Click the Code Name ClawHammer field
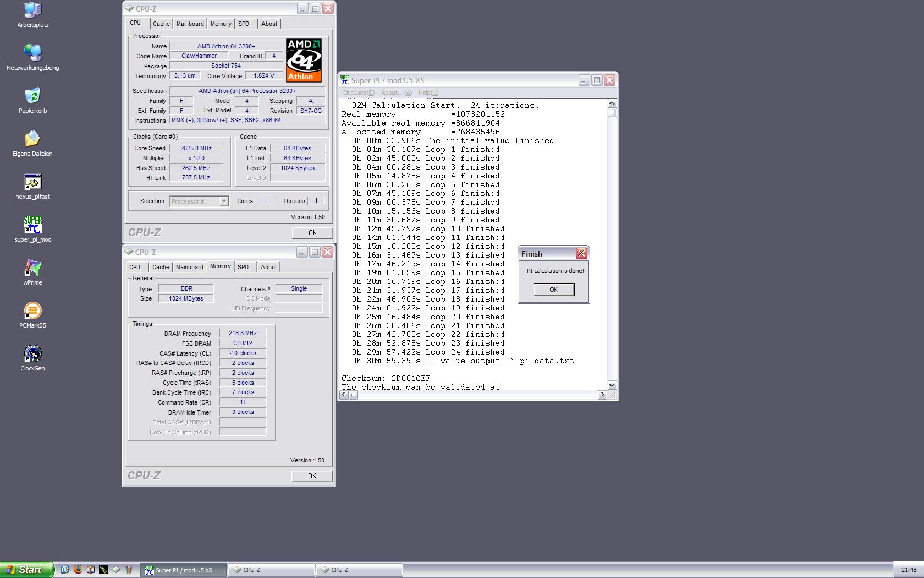The height and width of the screenshot is (578, 924). (x=199, y=56)
